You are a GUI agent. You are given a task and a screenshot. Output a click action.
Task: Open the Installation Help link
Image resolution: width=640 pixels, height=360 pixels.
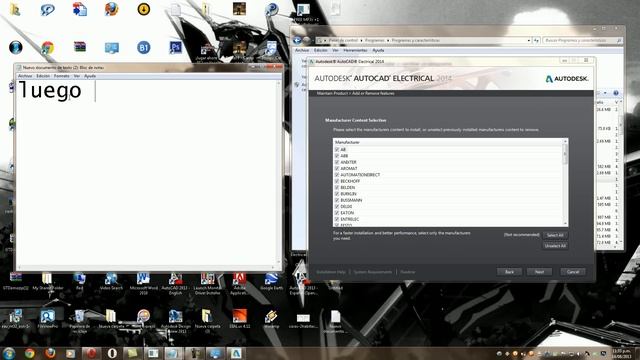331,272
